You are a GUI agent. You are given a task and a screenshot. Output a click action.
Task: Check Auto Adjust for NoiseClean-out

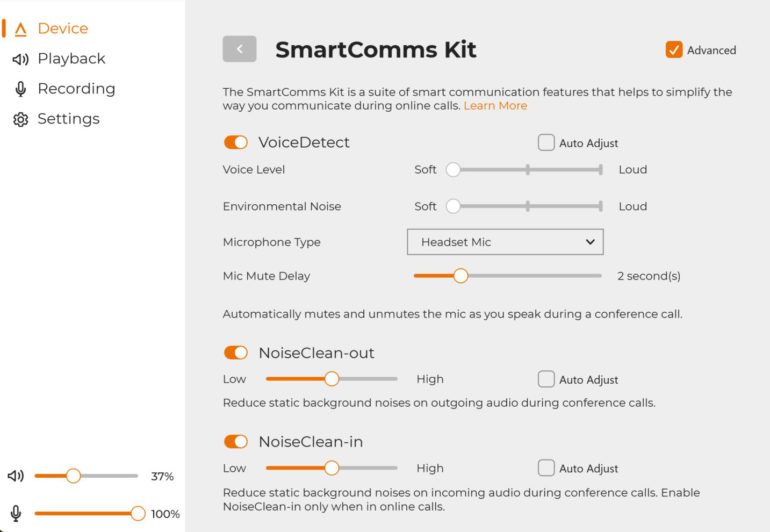click(x=546, y=379)
